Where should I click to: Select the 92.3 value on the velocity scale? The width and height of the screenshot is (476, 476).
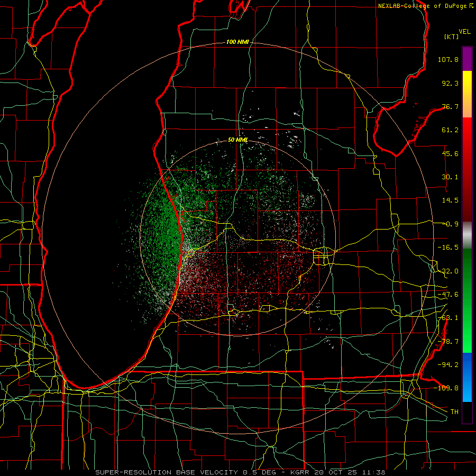click(450, 83)
